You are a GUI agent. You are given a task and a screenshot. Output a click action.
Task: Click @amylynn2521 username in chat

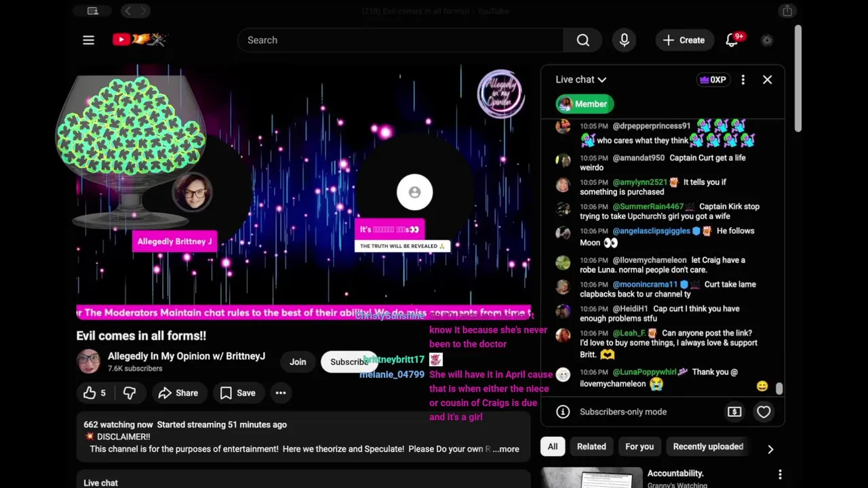coord(640,182)
